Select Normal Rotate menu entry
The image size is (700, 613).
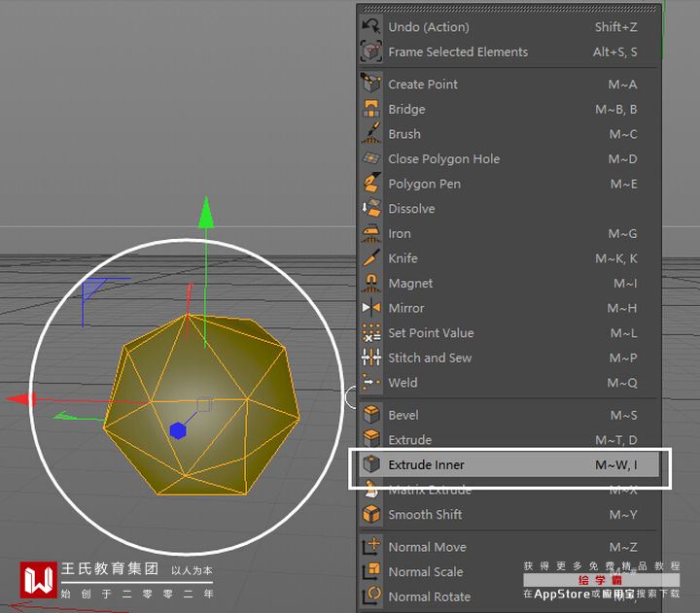pos(508,596)
